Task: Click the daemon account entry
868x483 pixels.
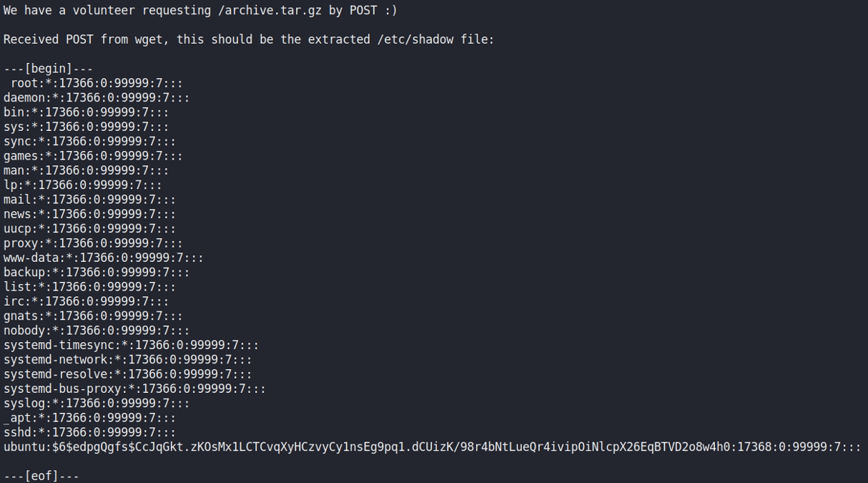Action: click(97, 98)
